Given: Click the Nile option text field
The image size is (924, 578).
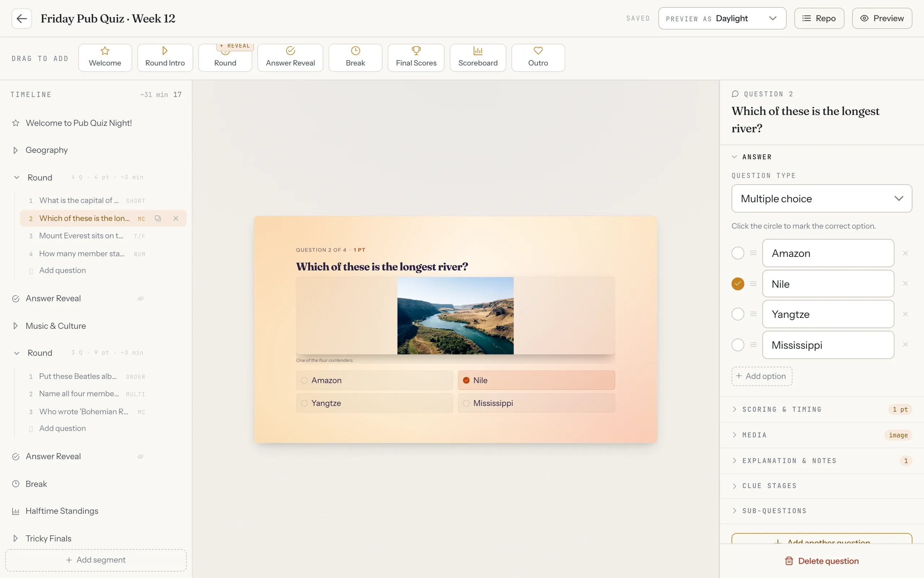Looking at the screenshot, I should pos(828,284).
